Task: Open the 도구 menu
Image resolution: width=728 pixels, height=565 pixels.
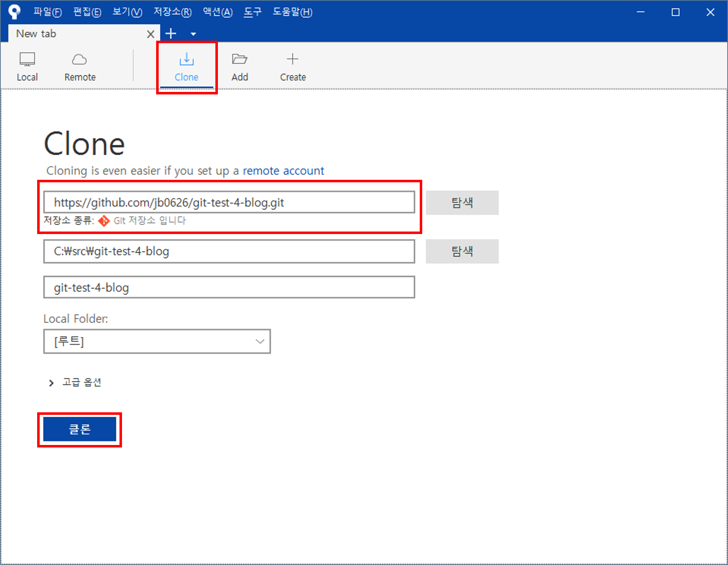Action: tap(253, 12)
